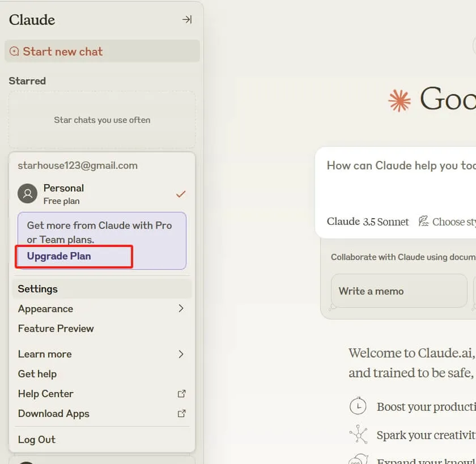Viewport: 476px width, 464px height.
Task: Open the Claude 3.5 Sonnet model selector
Action: 368,222
